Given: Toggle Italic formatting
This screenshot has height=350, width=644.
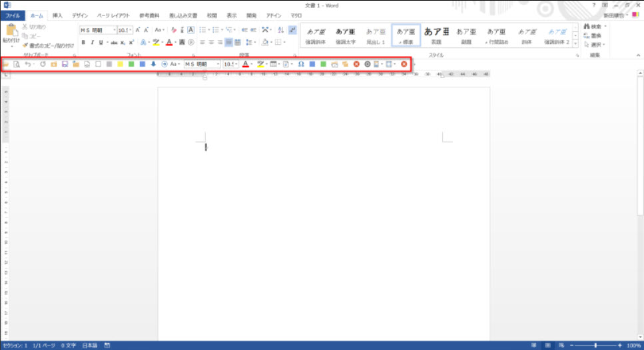Looking at the screenshot, I should [x=92, y=42].
